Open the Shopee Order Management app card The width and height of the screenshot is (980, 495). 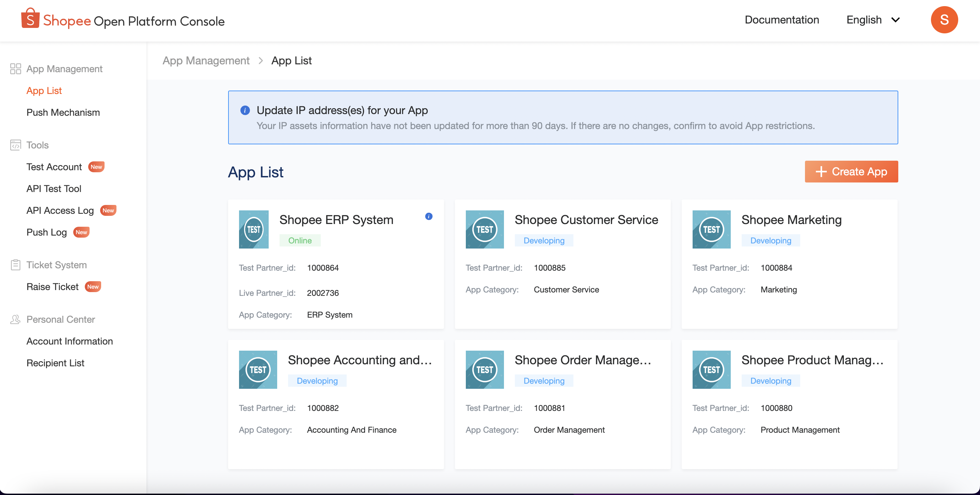click(x=562, y=404)
